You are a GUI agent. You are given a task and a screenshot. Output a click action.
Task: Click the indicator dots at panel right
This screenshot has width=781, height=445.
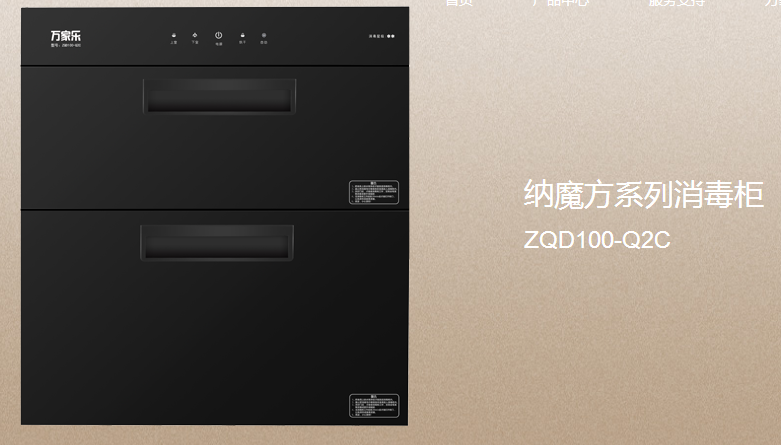[x=390, y=36]
